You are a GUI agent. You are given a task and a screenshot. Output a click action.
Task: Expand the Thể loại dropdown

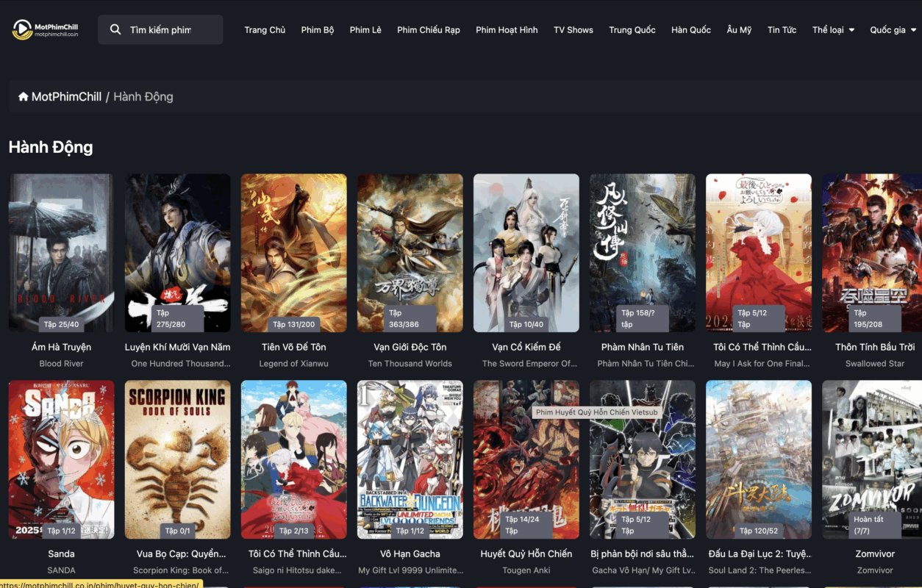tap(833, 30)
